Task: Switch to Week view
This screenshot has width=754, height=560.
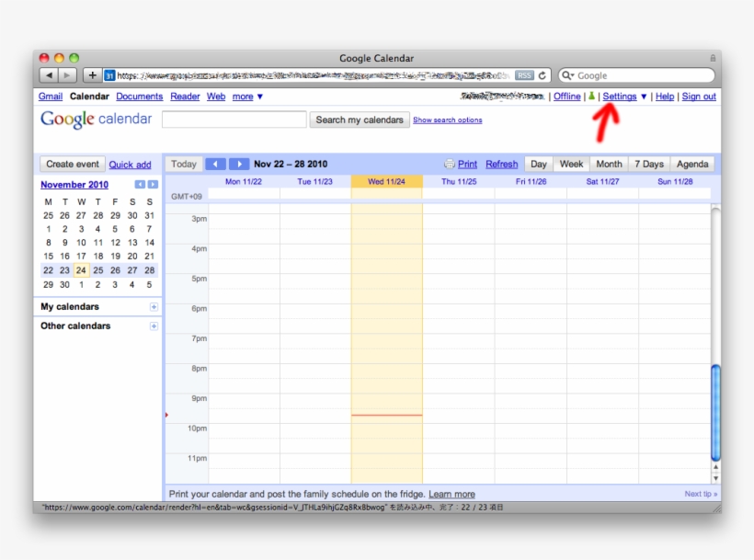Action: pos(571,164)
